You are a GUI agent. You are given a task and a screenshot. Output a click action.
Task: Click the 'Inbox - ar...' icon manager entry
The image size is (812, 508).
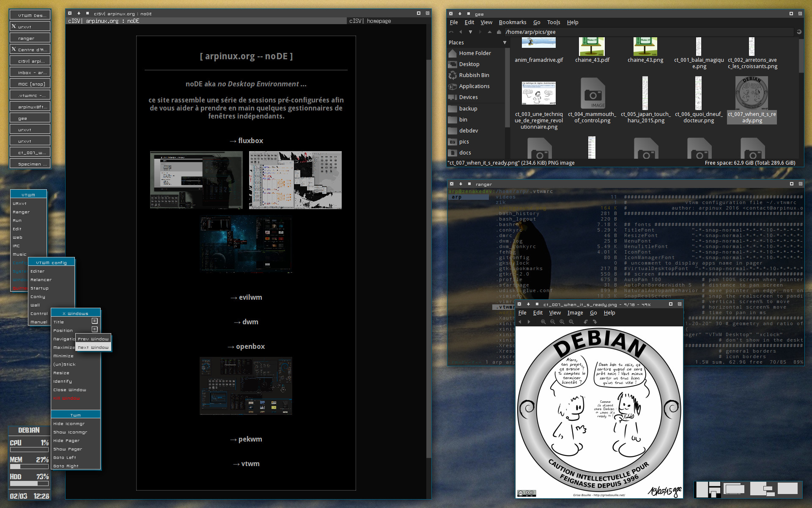click(30, 72)
